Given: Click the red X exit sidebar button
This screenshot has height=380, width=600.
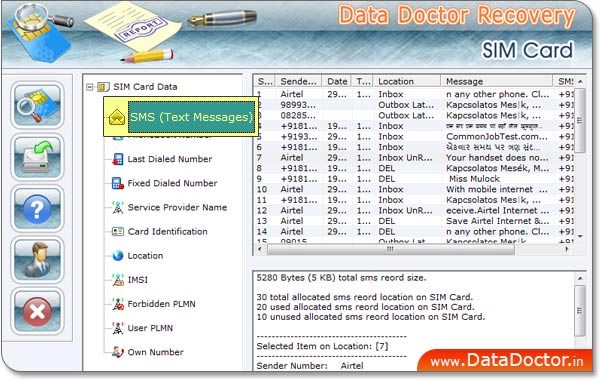Looking at the screenshot, I should [x=37, y=312].
